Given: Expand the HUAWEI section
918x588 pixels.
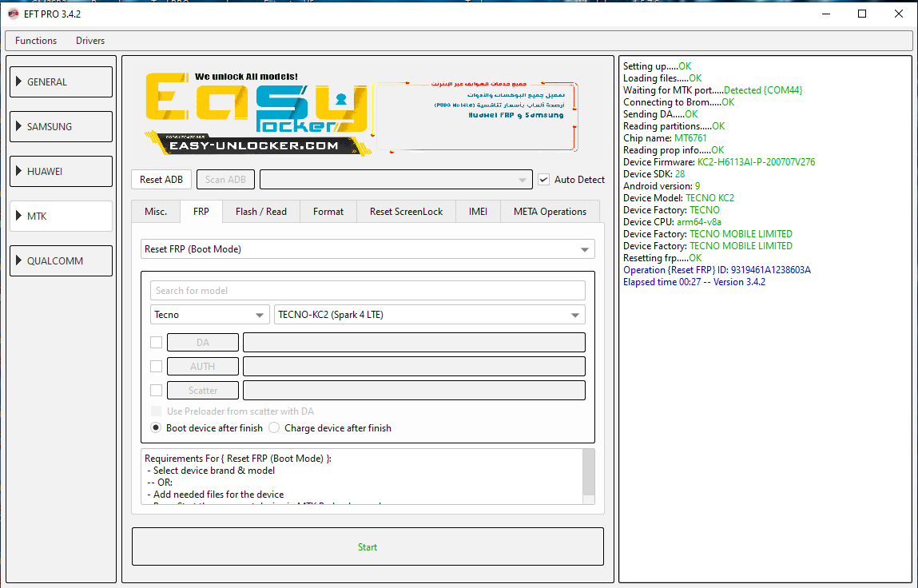Looking at the screenshot, I should click(61, 171).
